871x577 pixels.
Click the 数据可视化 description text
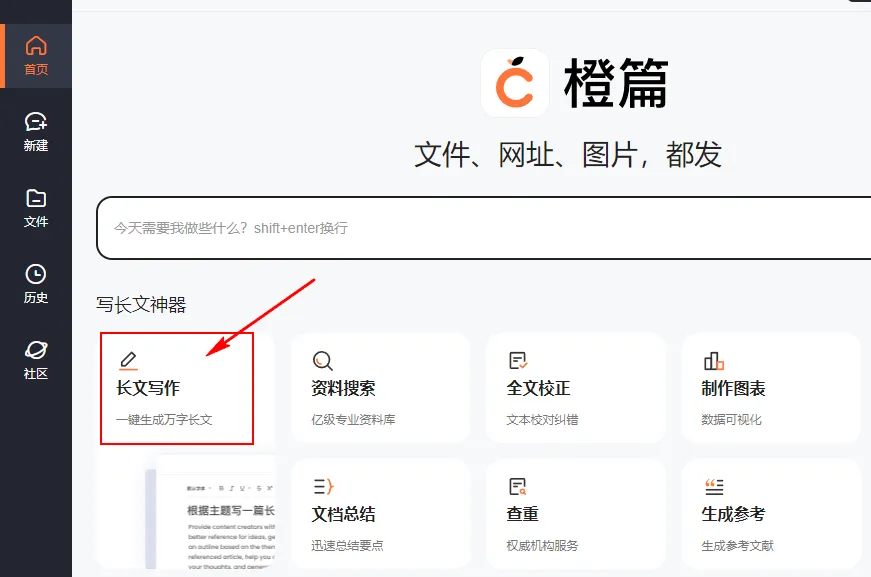tap(731, 420)
